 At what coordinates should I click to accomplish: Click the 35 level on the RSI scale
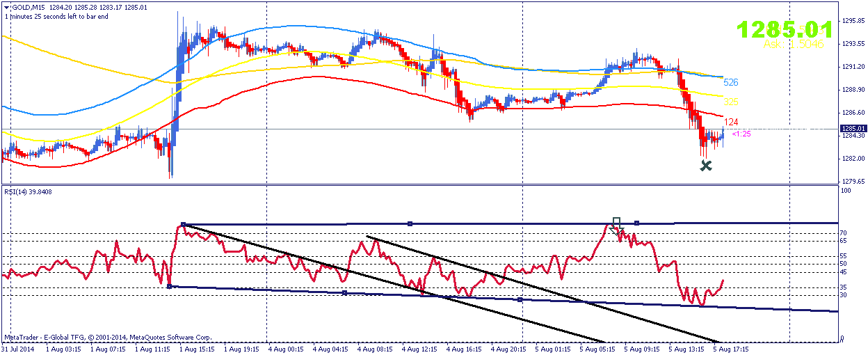(844, 287)
